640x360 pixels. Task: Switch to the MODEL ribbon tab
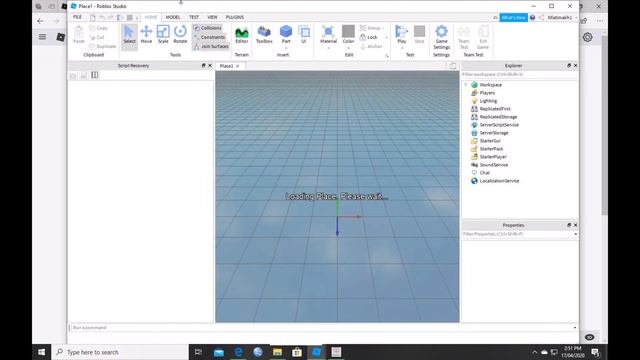coord(173,17)
